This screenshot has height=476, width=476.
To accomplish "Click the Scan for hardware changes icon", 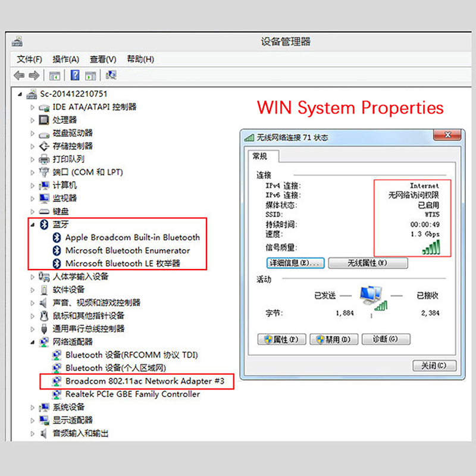I will pyautogui.click(x=111, y=75).
